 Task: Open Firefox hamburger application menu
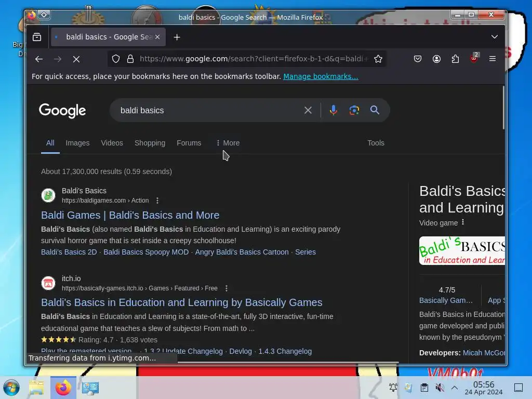(x=493, y=59)
